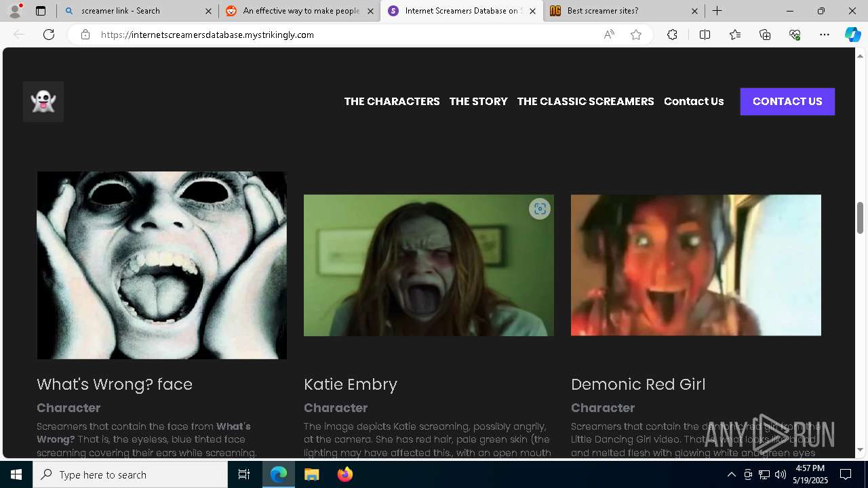Click the page vertical scrollbar thumb
Screen dimensions: 868x488
(860, 217)
